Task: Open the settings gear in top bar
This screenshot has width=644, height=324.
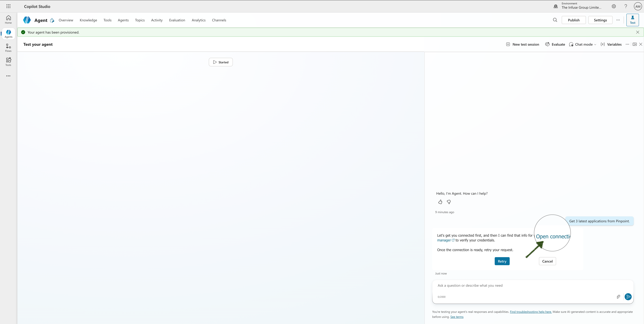Action: pos(614,7)
